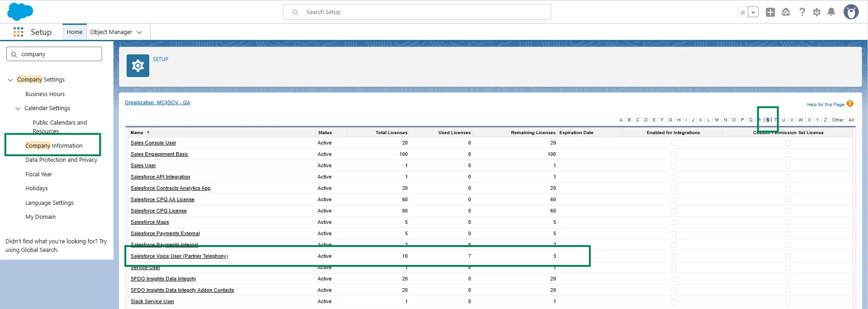Filter the list by letter S
This screenshot has height=309, width=868.
[x=768, y=120]
